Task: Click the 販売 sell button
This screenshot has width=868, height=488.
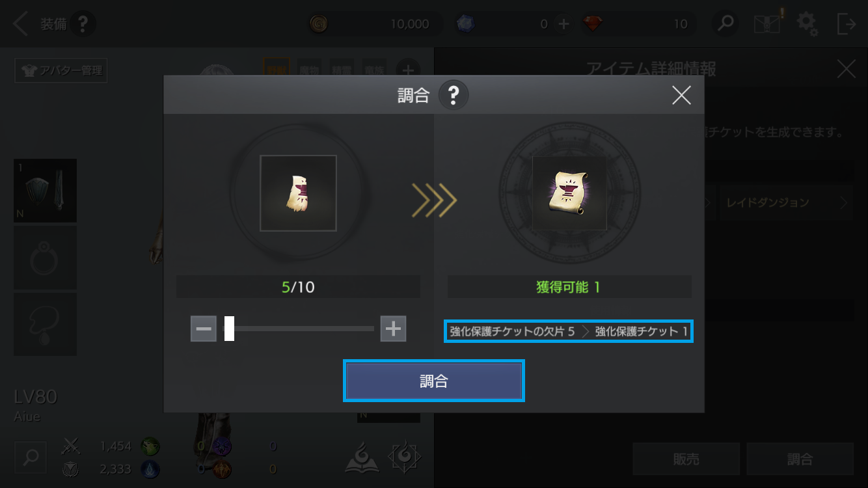Action: [686, 459]
